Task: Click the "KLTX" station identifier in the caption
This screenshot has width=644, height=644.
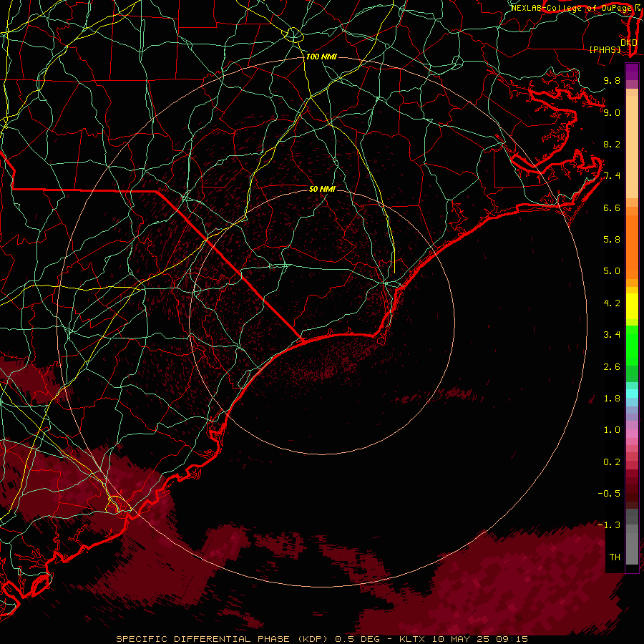Action: click(x=413, y=639)
